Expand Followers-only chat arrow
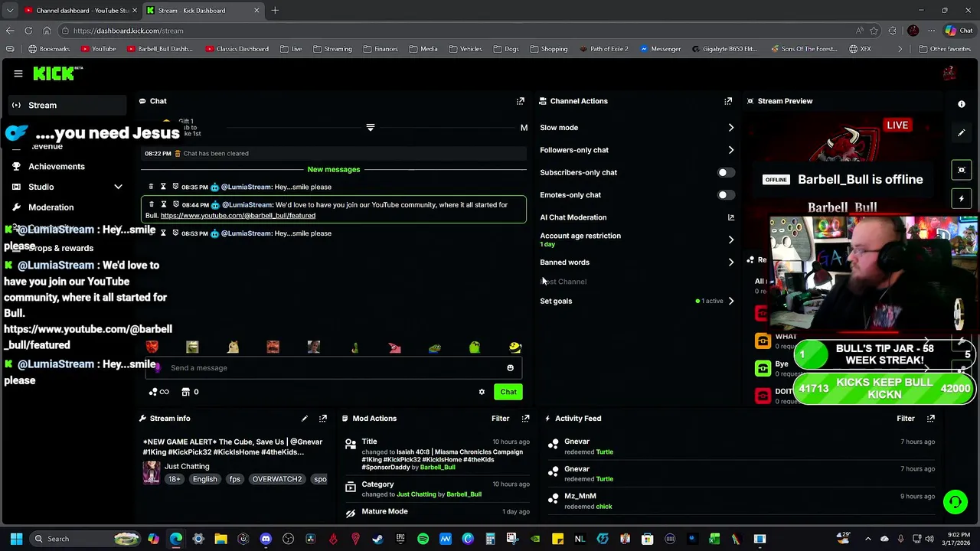Image resolution: width=980 pixels, height=551 pixels. click(x=730, y=150)
